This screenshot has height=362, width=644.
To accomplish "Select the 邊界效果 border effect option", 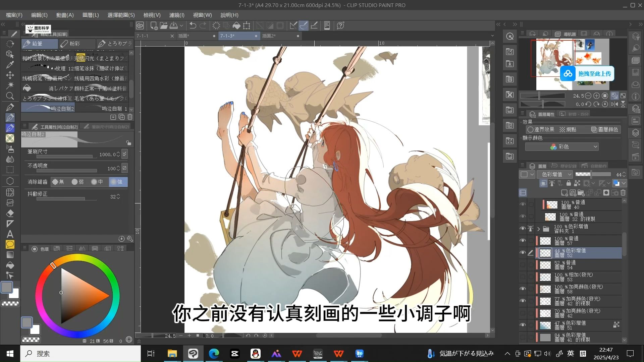I will [x=541, y=129].
